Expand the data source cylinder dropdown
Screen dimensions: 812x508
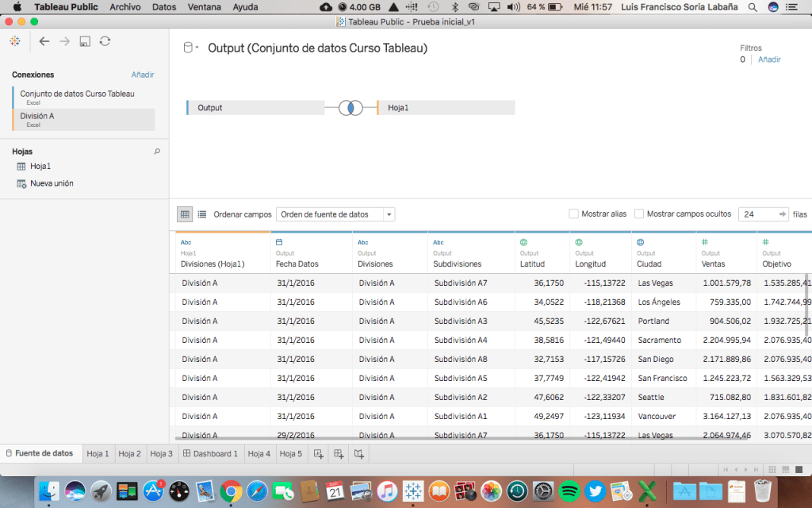point(190,48)
